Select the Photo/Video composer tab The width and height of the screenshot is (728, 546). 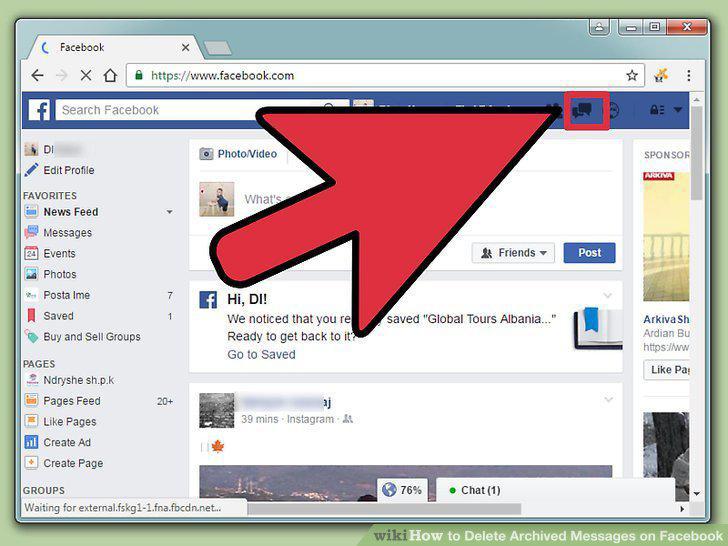238,154
